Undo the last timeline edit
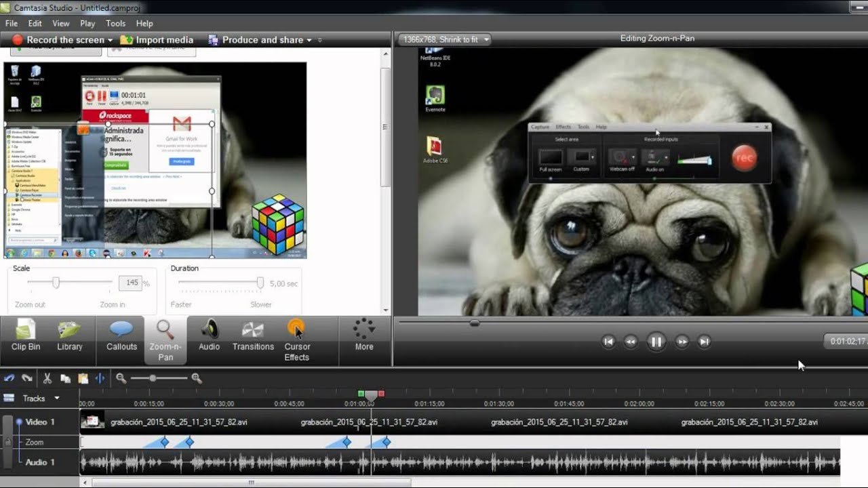Screen dimensions: 868x488 pos(9,378)
